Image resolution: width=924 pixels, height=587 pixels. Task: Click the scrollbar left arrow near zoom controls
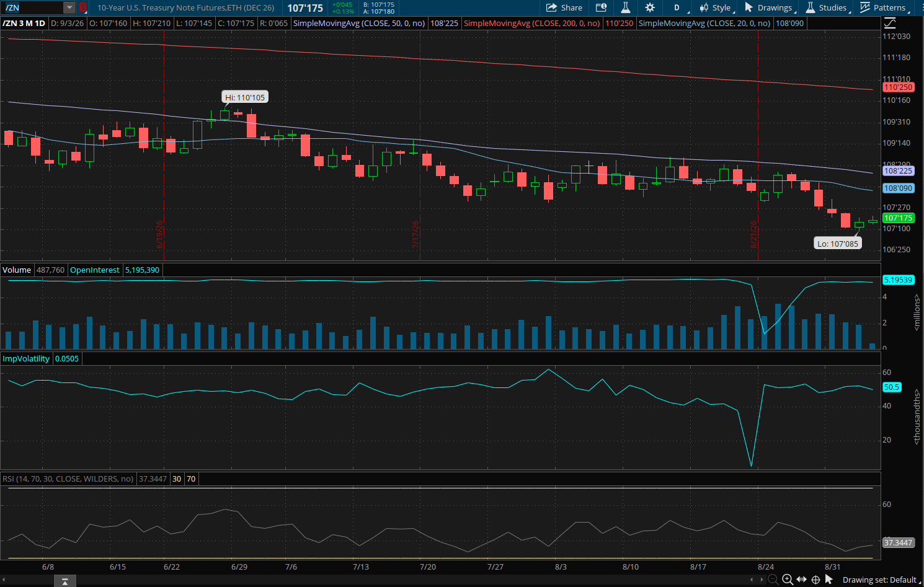point(752,580)
